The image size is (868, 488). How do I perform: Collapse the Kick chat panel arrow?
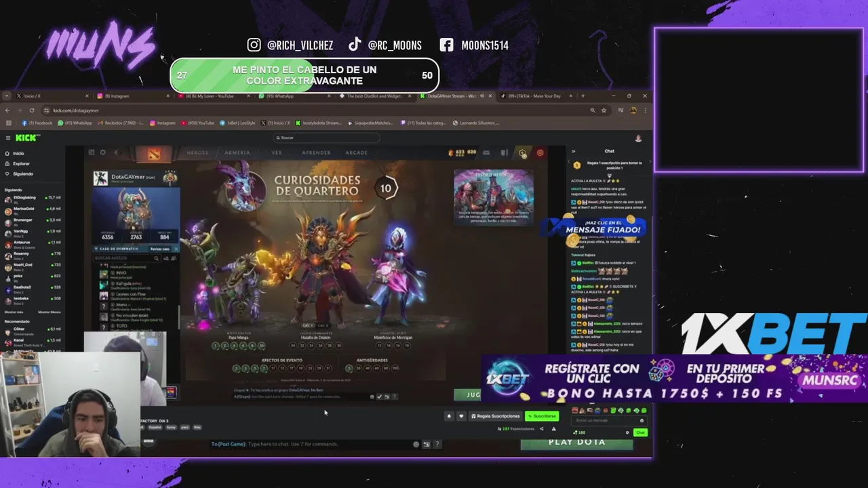click(x=574, y=151)
